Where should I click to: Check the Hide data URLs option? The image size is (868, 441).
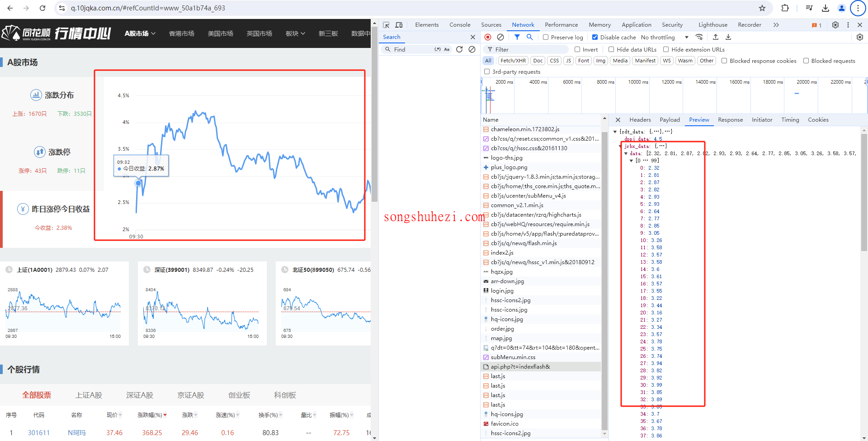tap(611, 49)
